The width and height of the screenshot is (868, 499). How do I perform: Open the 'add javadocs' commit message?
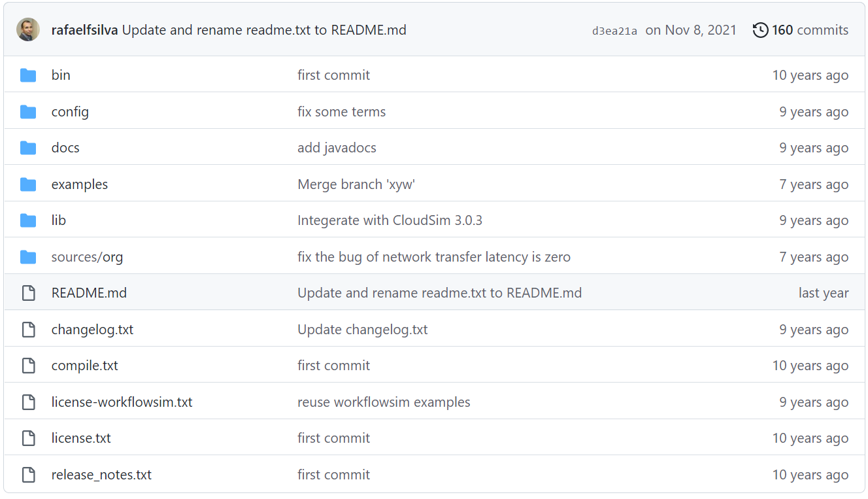point(337,148)
